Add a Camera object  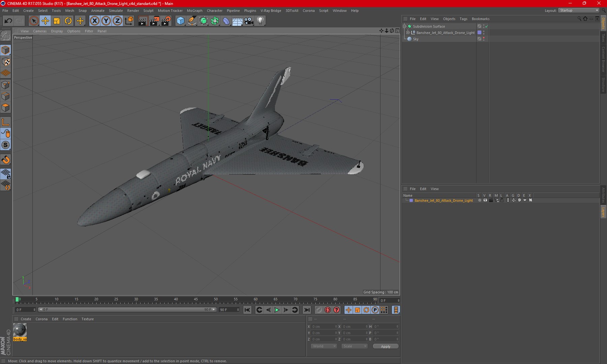click(249, 21)
